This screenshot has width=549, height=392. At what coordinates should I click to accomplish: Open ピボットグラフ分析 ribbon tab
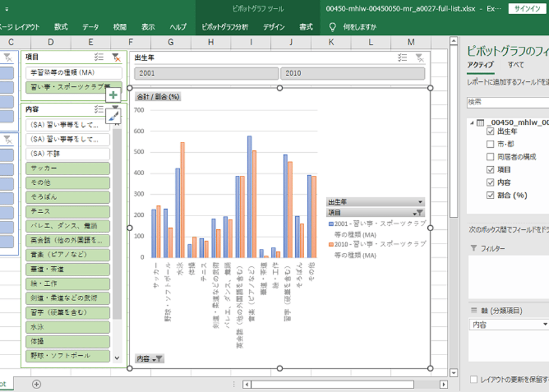point(225,27)
